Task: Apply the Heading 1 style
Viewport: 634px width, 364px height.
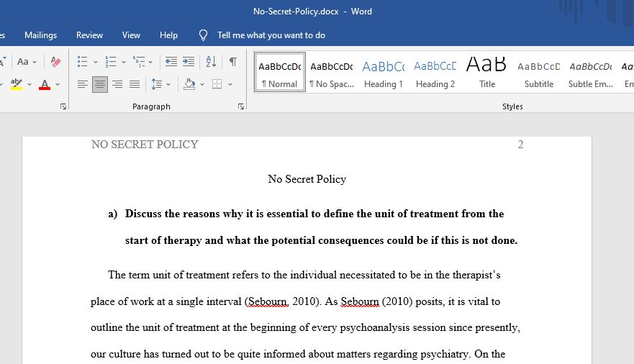Action: (384, 73)
